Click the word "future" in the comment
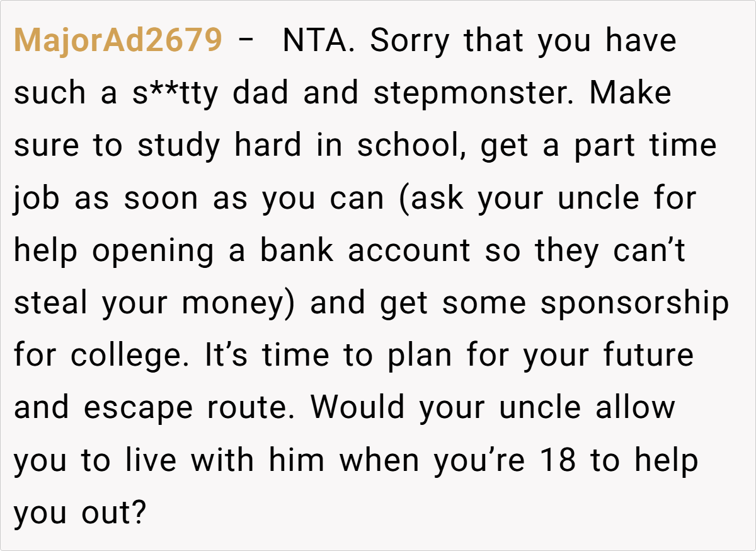756x551 pixels. pyautogui.click(x=648, y=356)
